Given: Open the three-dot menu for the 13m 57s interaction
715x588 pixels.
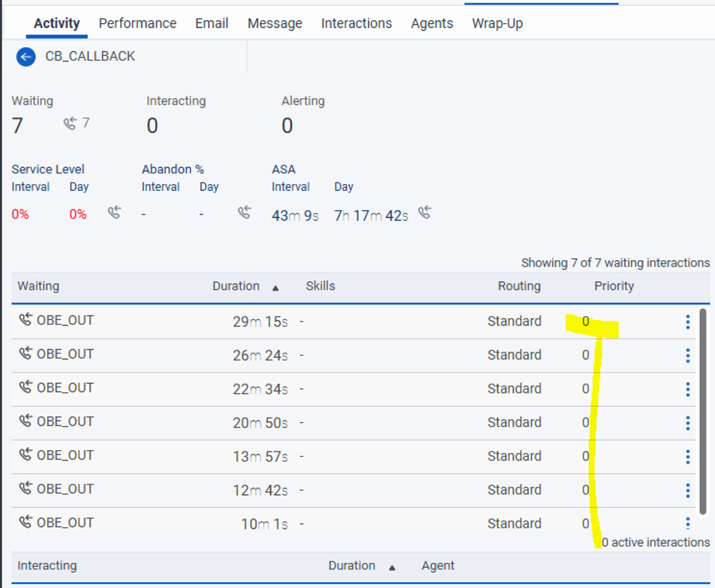Looking at the screenshot, I should click(x=687, y=457).
